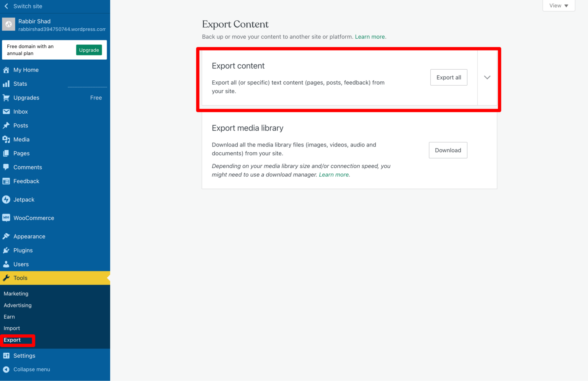Click the Comments speech bubble icon

tap(6, 167)
